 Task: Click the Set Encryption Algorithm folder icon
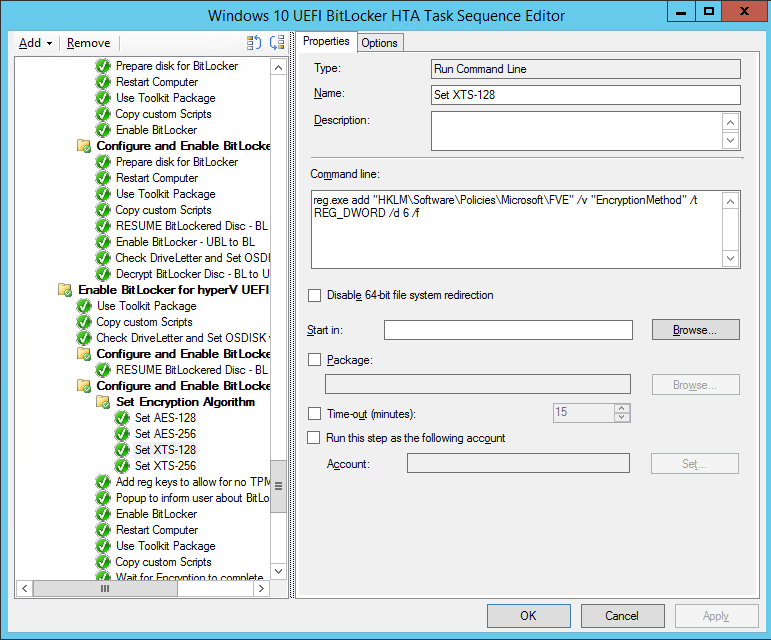coord(103,402)
